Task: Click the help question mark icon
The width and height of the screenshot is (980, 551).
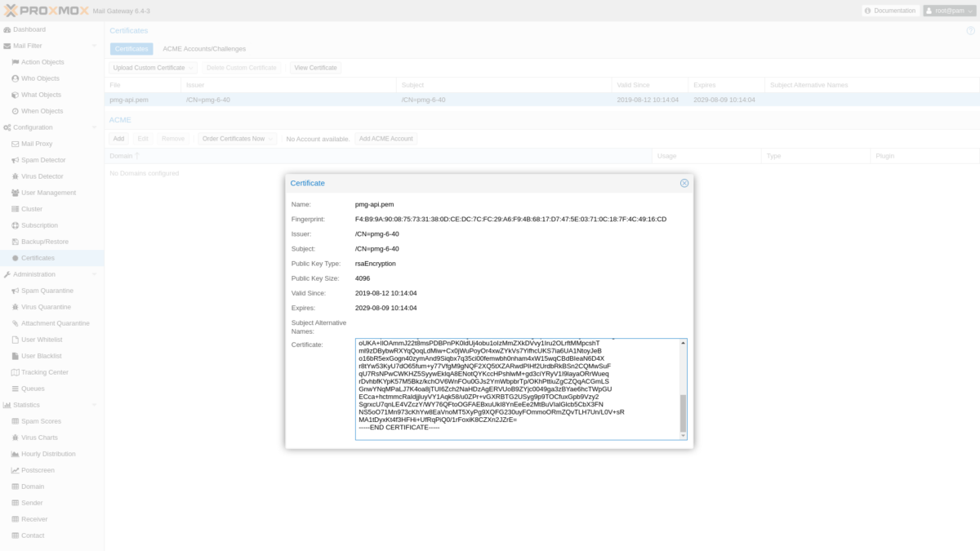Action: (x=969, y=30)
